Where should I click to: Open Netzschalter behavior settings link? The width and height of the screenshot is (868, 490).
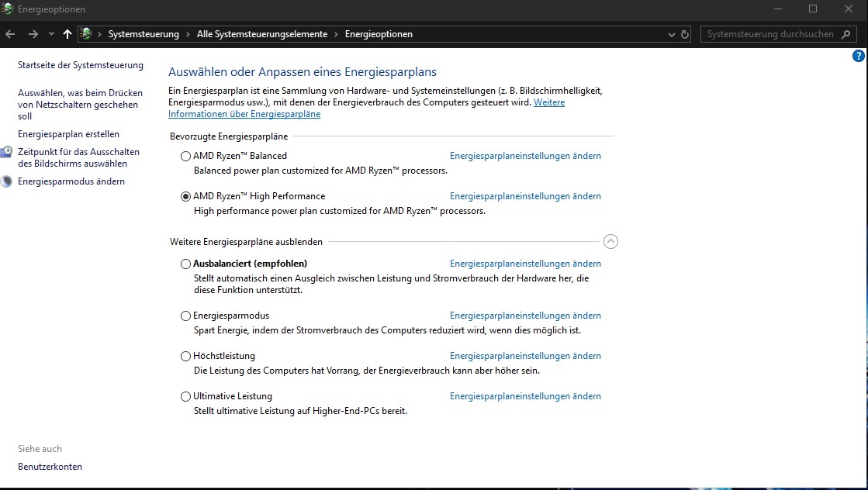click(80, 105)
